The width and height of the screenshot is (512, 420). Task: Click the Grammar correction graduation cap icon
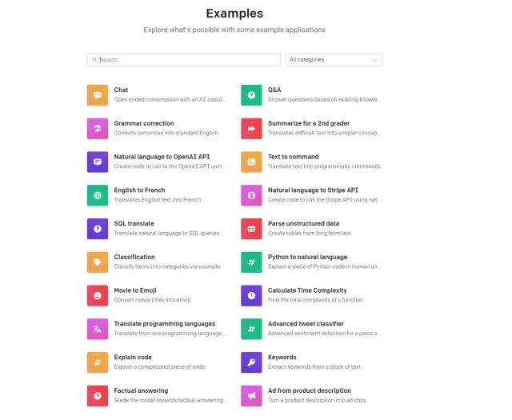click(x=98, y=128)
